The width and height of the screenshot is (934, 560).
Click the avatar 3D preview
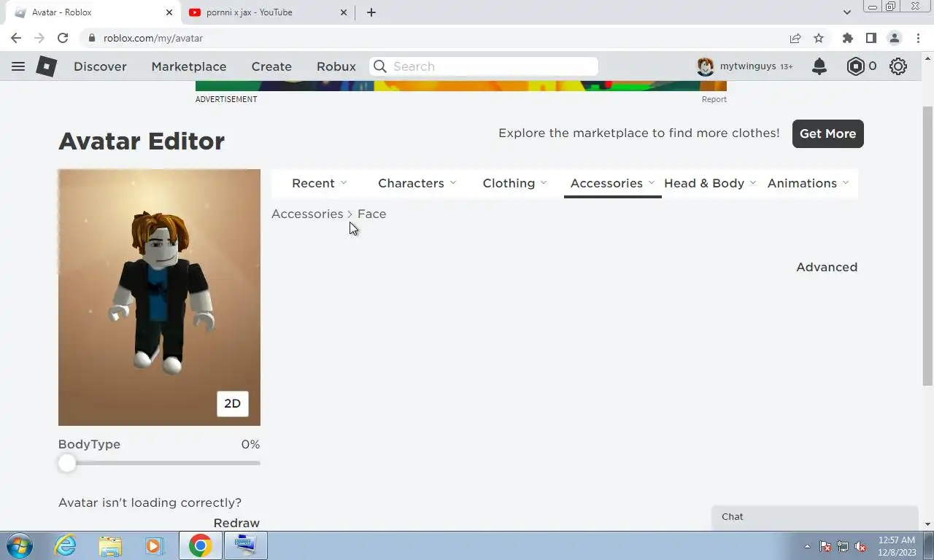(159, 297)
